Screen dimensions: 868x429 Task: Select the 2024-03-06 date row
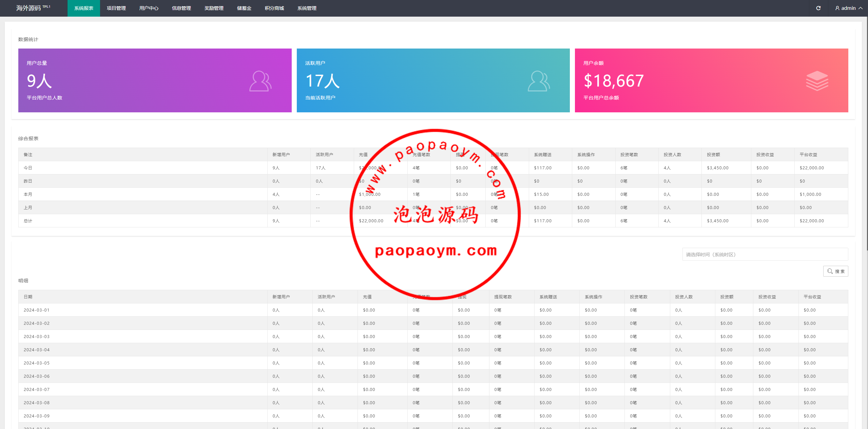(433, 376)
